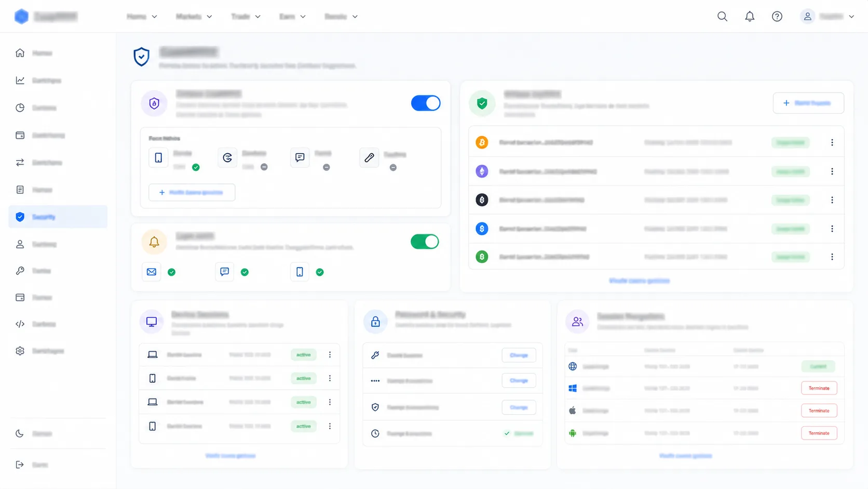Image resolution: width=868 pixels, height=489 pixels.
Task: Open help question mark icon
Action: click(777, 17)
